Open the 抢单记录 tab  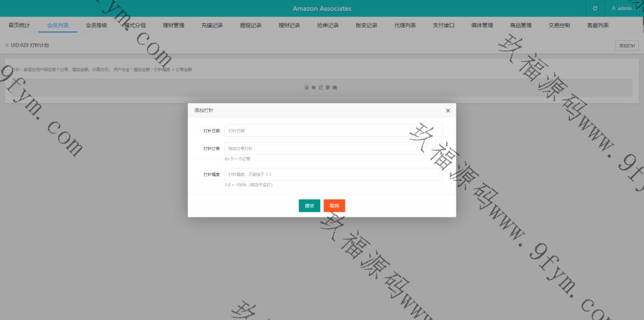(328, 26)
